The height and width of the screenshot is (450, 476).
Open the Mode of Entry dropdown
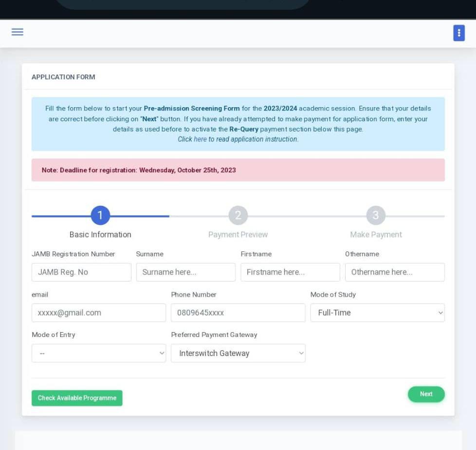pyautogui.click(x=98, y=353)
